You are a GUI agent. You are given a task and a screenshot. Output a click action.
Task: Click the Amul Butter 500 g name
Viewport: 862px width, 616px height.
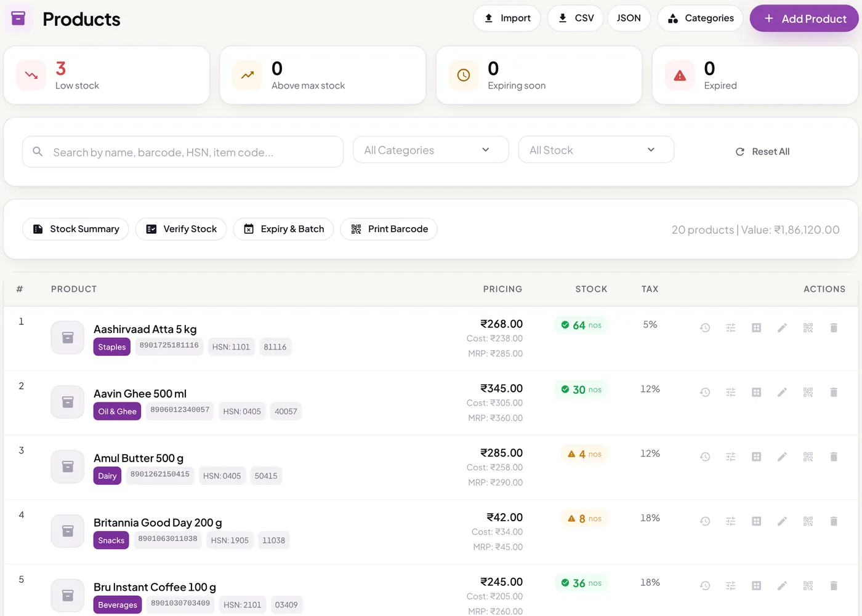click(139, 458)
